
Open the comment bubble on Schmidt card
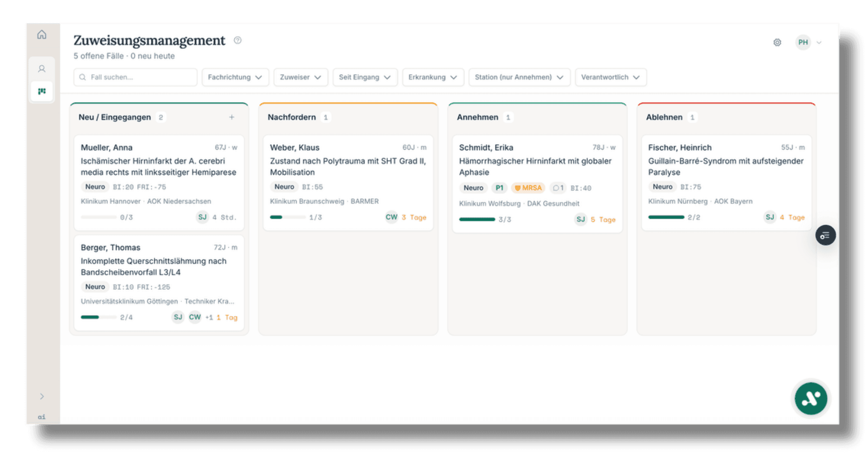tap(558, 188)
